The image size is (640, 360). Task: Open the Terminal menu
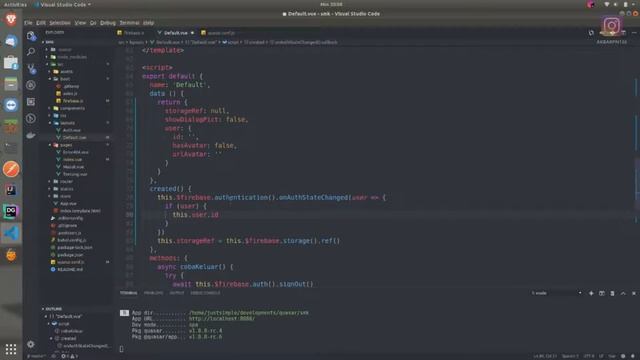point(129,23)
